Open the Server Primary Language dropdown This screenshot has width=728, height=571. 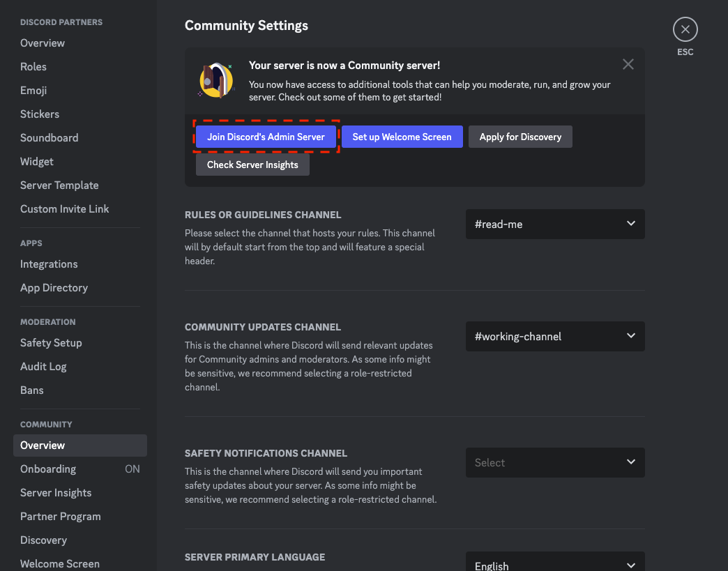click(x=555, y=563)
